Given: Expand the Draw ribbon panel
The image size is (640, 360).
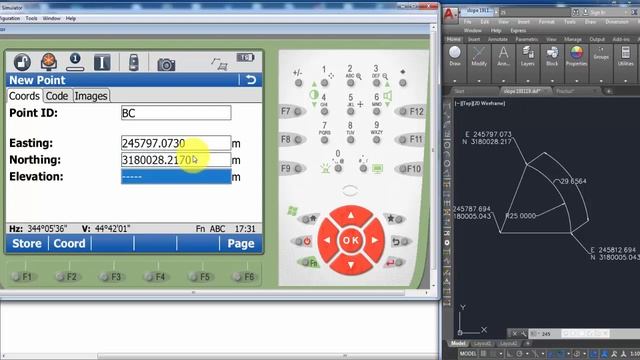Looking at the screenshot, I should 455,81.
